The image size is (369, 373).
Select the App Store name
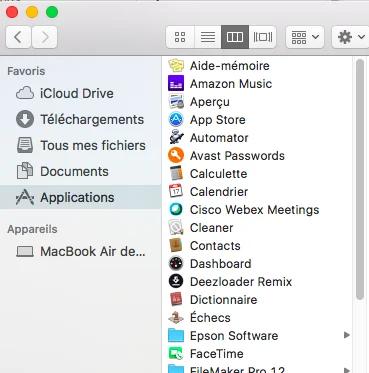point(218,120)
